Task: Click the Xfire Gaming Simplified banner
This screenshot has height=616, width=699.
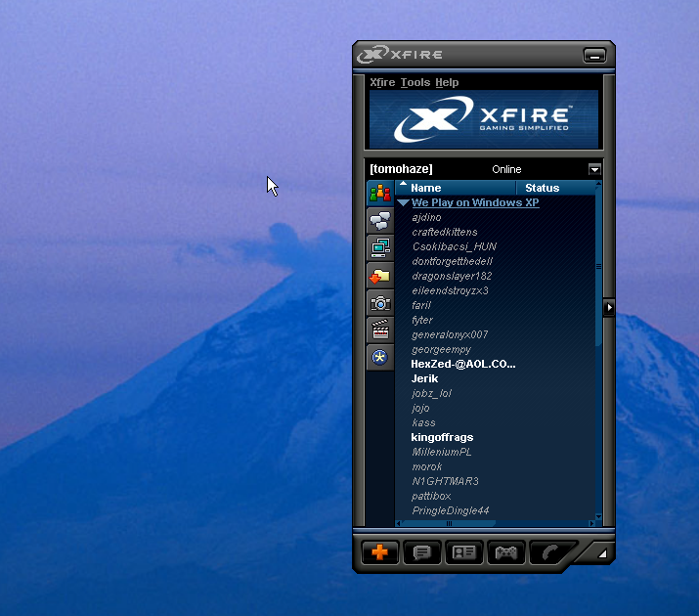Action: point(483,118)
